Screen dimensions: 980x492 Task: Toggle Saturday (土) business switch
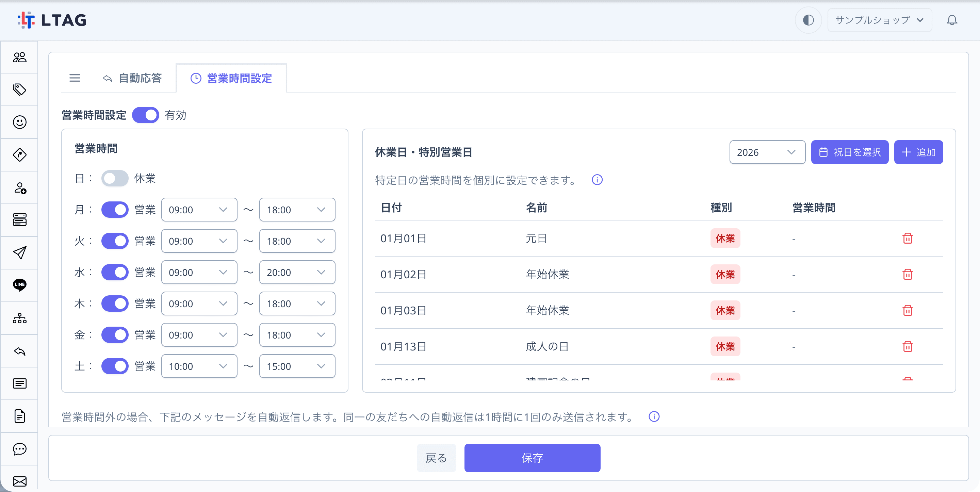tap(115, 366)
